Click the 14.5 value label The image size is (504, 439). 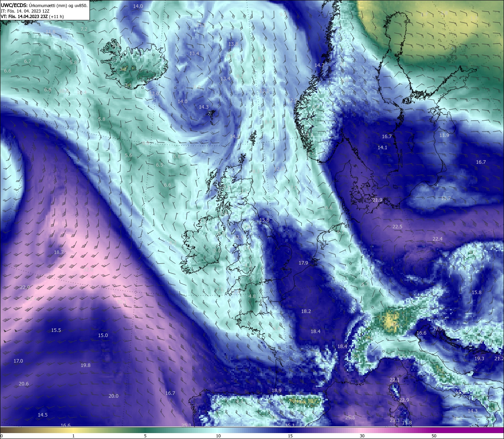pyautogui.click(x=43, y=415)
